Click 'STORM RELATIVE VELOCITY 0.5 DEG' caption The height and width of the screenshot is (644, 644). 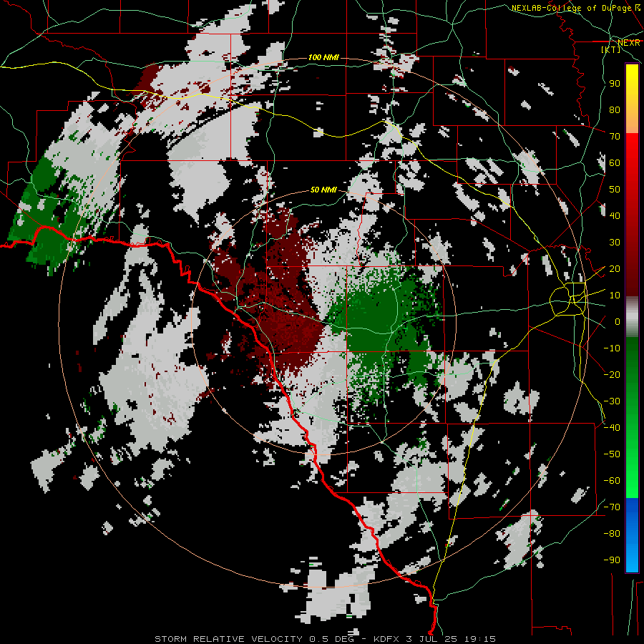[254, 639]
